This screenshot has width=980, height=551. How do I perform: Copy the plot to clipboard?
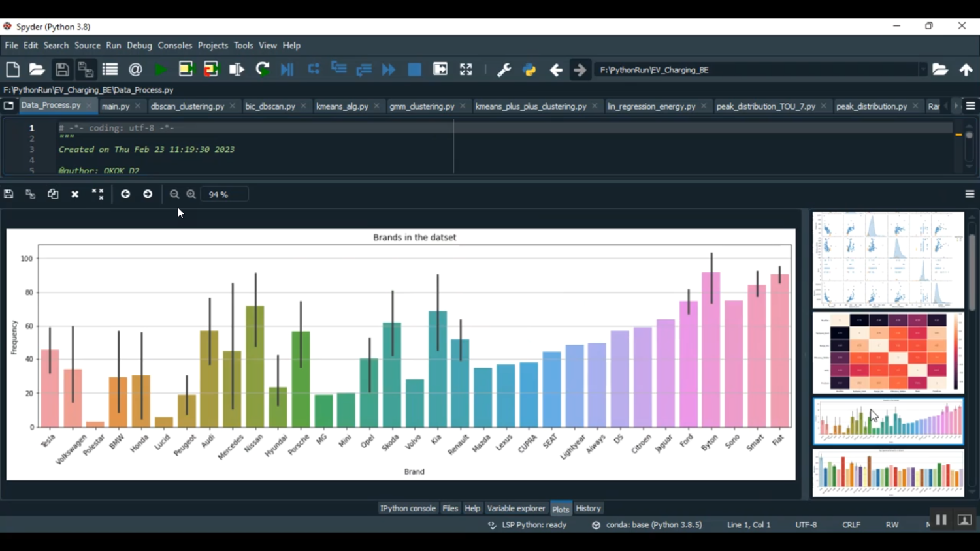pyautogui.click(x=53, y=194)
